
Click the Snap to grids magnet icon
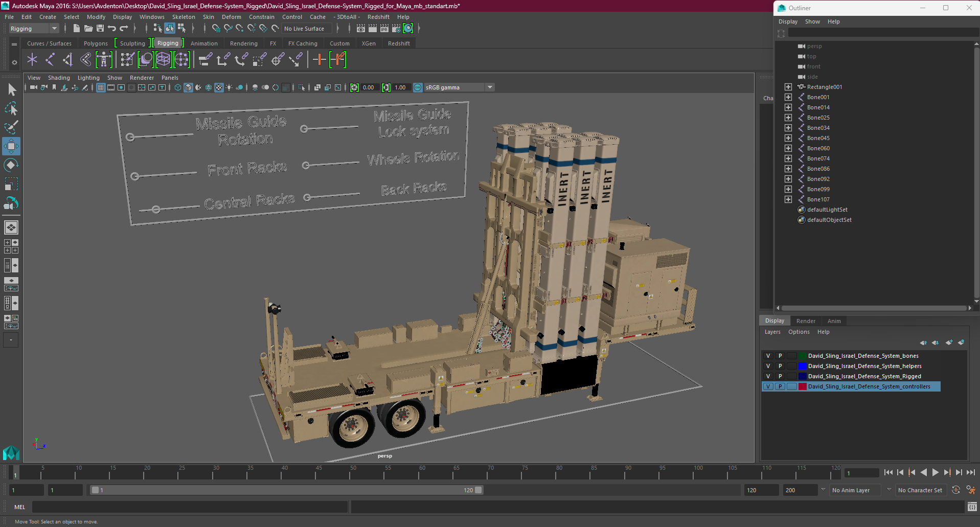(216, 29)
